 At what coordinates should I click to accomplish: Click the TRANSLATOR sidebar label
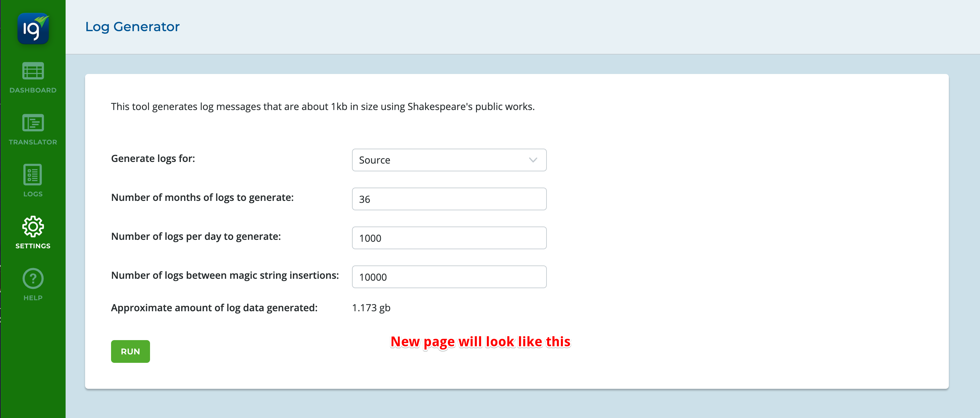[33, 142]
